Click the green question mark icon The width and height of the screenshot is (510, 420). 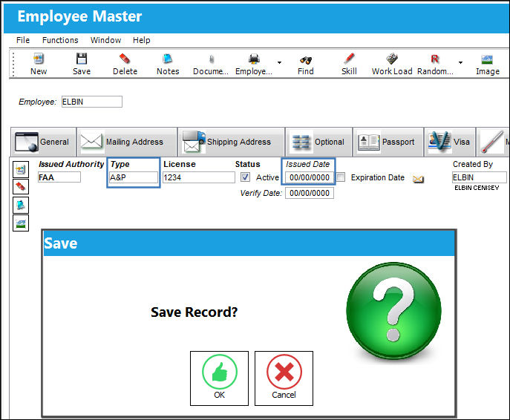coord(393,311)
